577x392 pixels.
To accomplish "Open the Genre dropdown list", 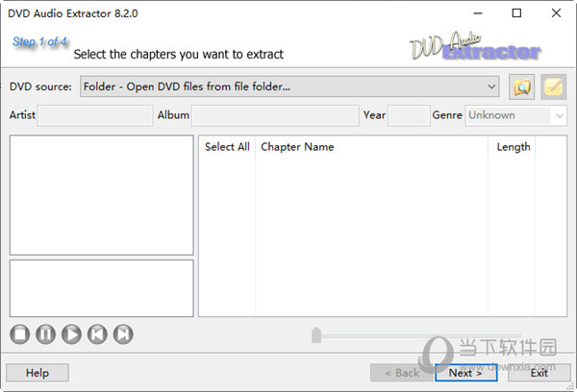I will pyautogui.click(x=560, y=116).
